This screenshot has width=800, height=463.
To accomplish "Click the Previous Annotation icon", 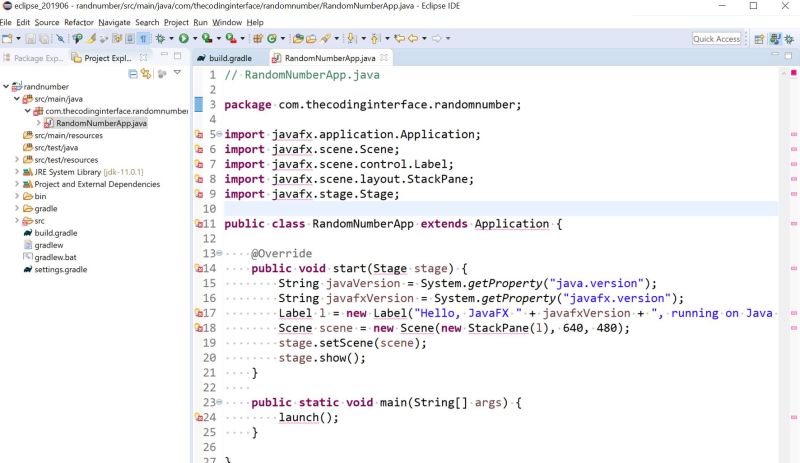I will click(x=375, y=38).
